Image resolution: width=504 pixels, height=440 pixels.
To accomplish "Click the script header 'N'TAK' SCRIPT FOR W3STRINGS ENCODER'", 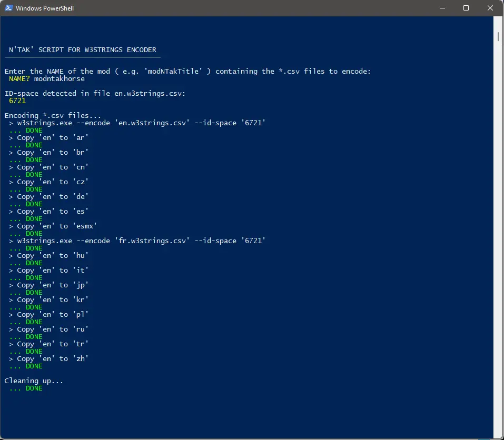I will coord(83,50).
